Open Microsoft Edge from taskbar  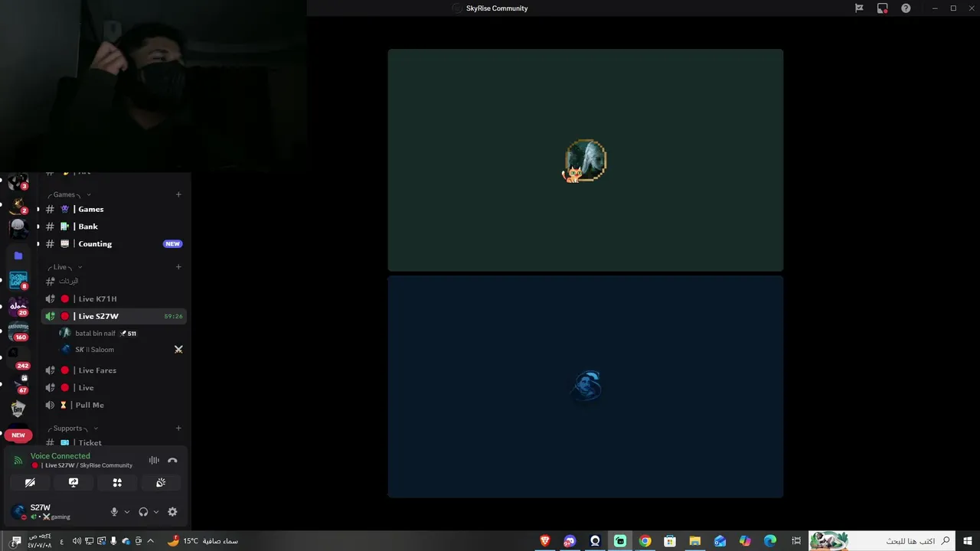click(x=770, y=541)
